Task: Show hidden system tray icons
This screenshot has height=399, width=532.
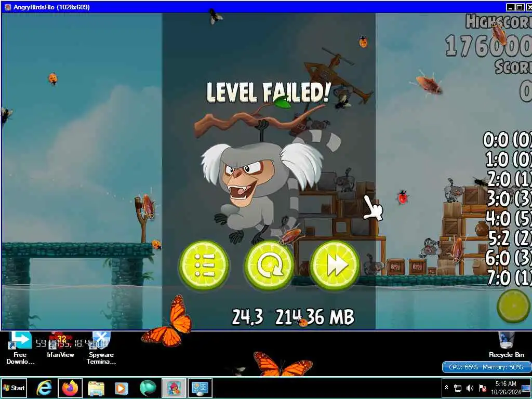Action: 447,388
